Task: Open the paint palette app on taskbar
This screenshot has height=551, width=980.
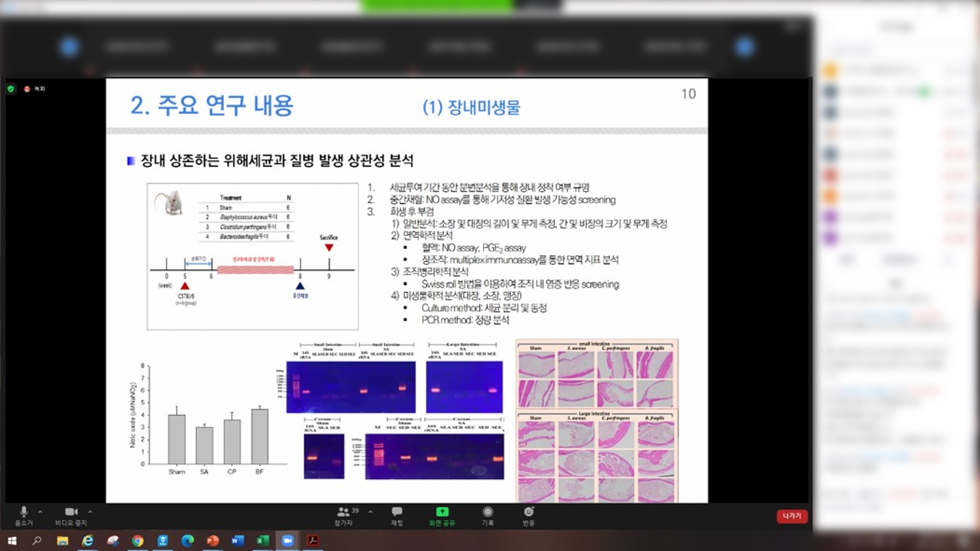Action: 113,541
